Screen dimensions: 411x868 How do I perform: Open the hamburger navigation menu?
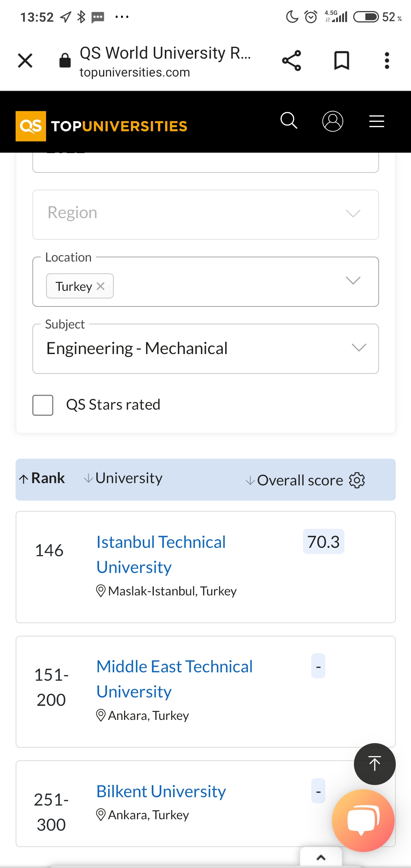click(376, 121)
